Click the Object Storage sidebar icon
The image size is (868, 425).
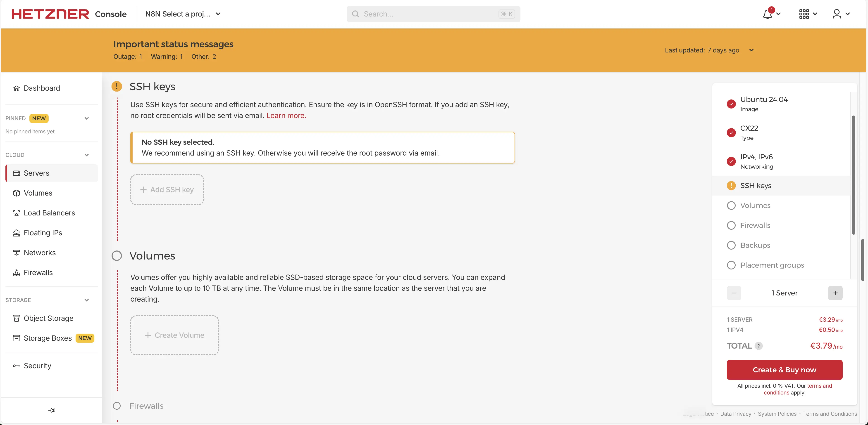tap(16, 318)
